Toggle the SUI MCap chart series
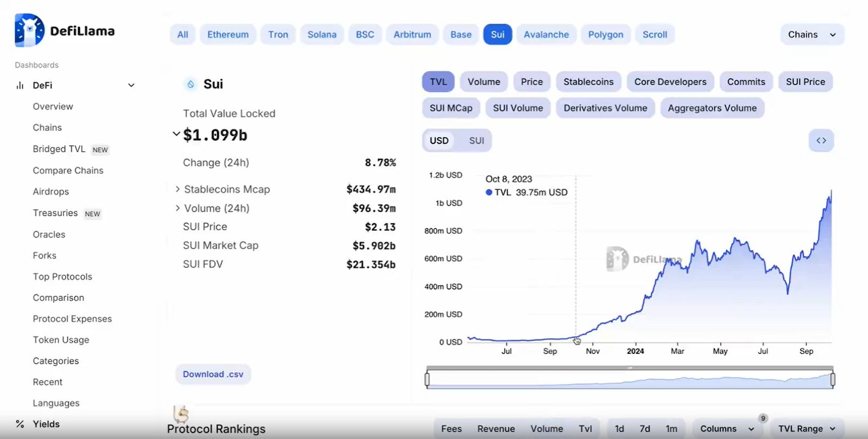The height and width of the screenshot is (439, 868). click(x=451, y=108)
